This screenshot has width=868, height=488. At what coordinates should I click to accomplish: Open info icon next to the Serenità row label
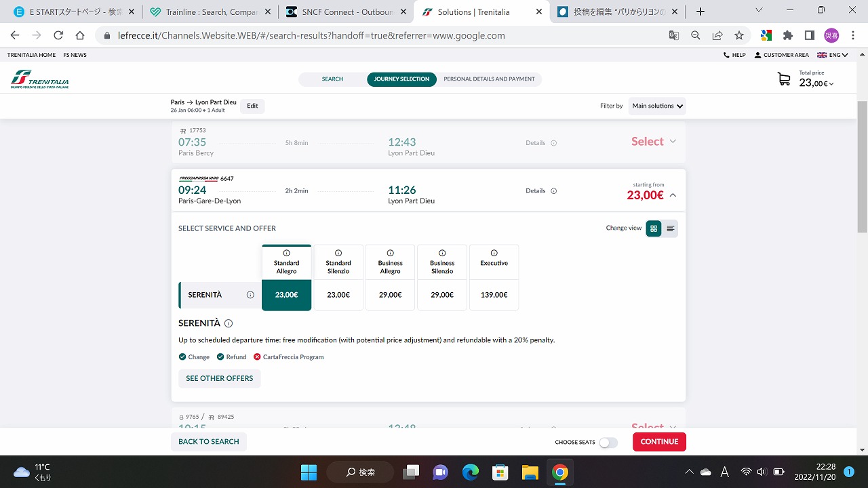pos(250,295)
